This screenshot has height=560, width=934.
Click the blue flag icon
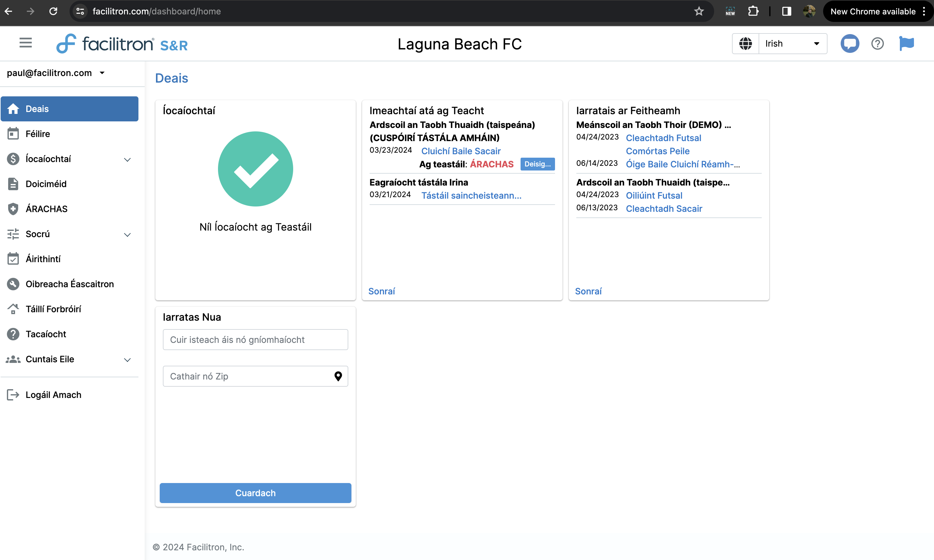(x=906, y=44)
